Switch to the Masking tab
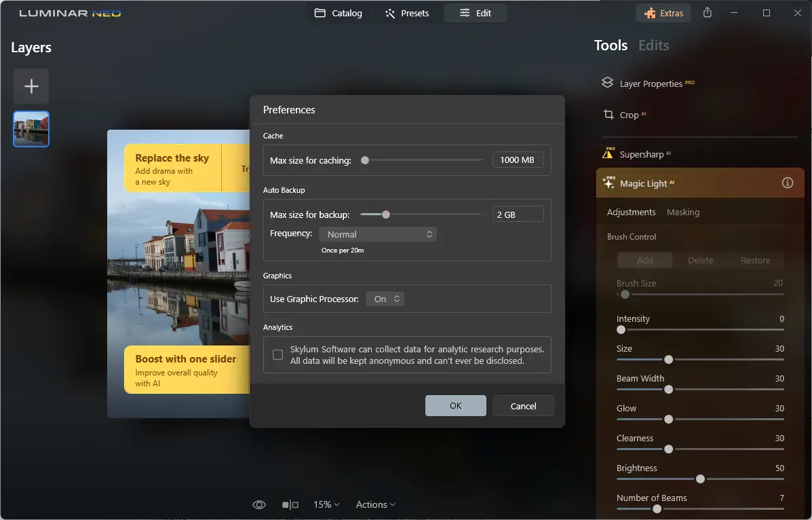Image resolution: width=812 pixels, height=520 pixels. tap(682, 212)
